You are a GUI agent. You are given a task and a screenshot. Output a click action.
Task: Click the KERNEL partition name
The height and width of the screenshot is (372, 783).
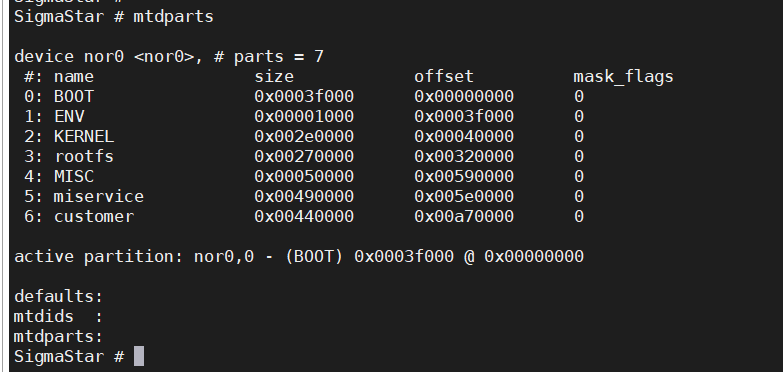point(84,136)
